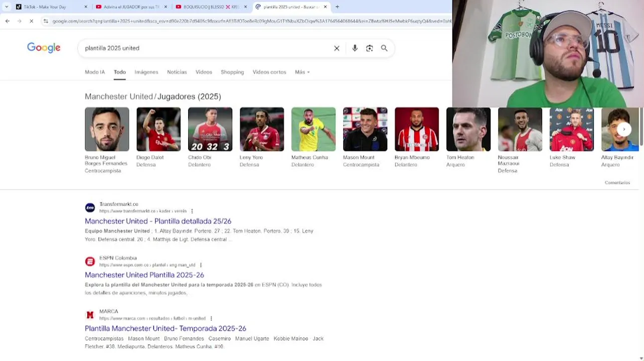Viewport: 644px width, 361px height.
Task: Open image search via camera lens icon
Action: coord(370,48)
